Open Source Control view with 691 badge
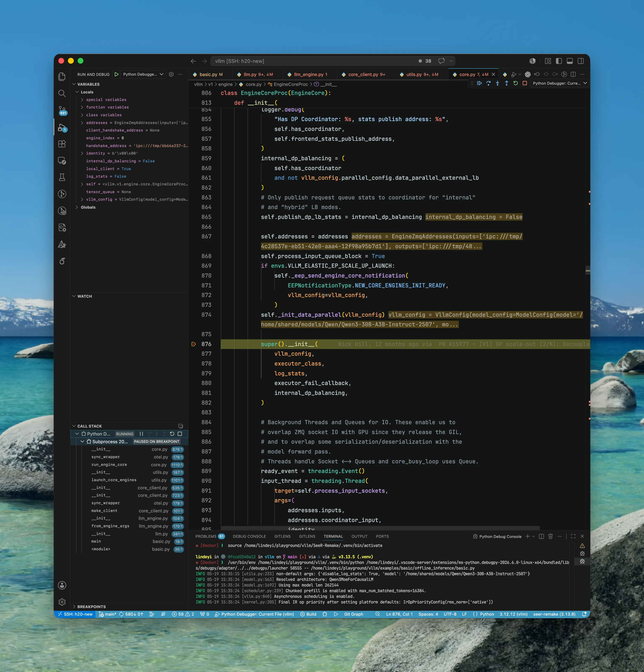The height and width of the screenshot is (672, 644). point(62,110)
